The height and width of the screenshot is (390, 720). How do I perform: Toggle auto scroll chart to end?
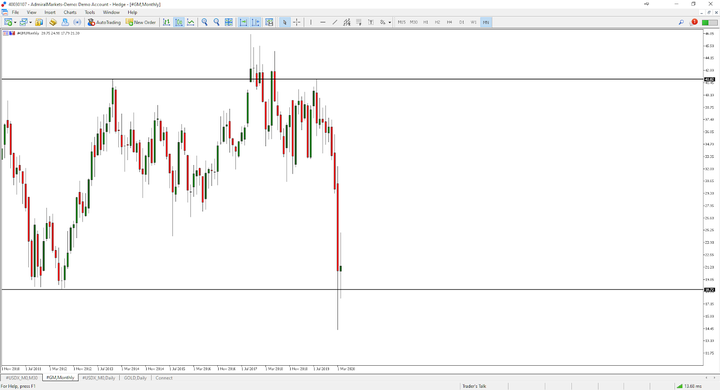[x=243, y=22]
